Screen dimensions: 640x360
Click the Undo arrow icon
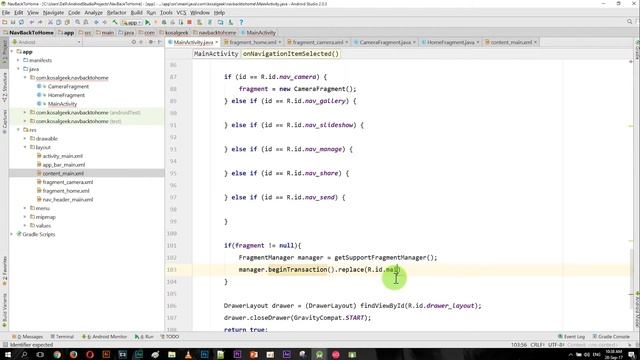pyautogui.click(x=31, y=22)
